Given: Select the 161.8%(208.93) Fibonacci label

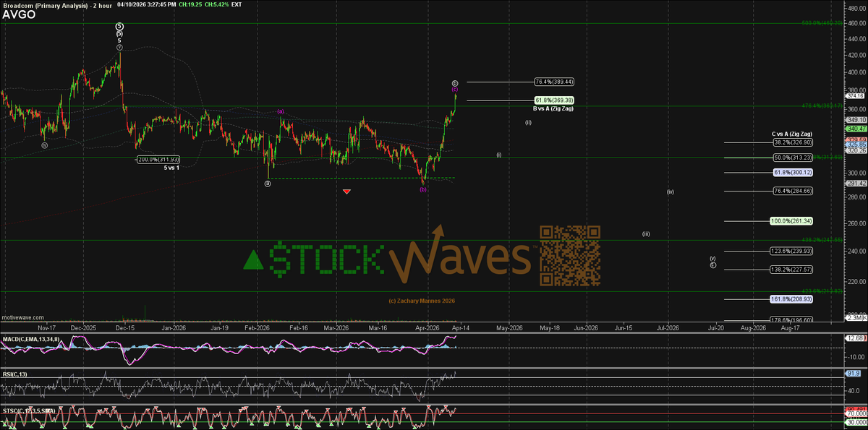Looking at the screenshot, I should pyautogui.click(x=791, y=298).
